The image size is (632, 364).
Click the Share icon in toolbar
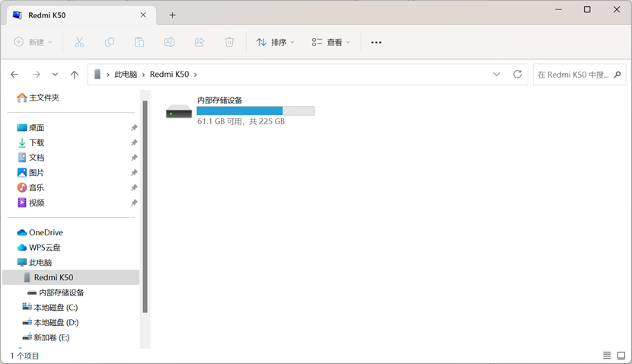pyautogui.click(x=199, y=43)
